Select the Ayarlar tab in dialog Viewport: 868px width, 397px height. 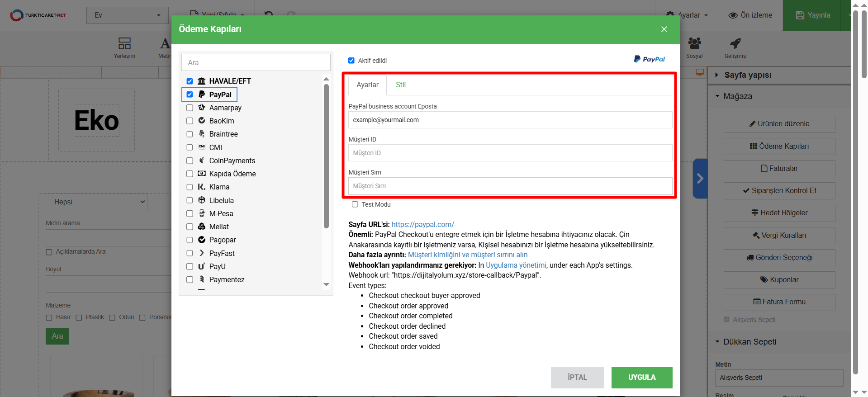coord(367,85)
